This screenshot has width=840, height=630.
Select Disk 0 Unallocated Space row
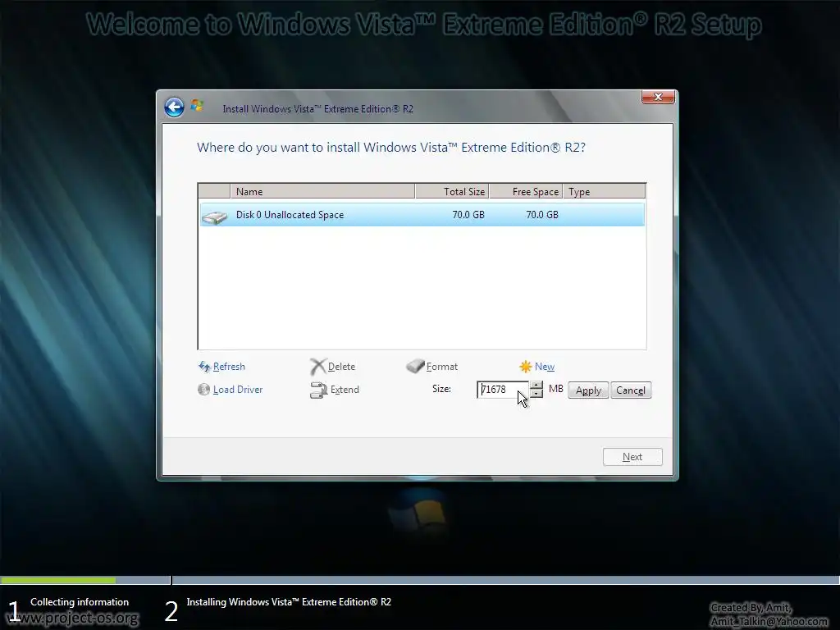422,215
